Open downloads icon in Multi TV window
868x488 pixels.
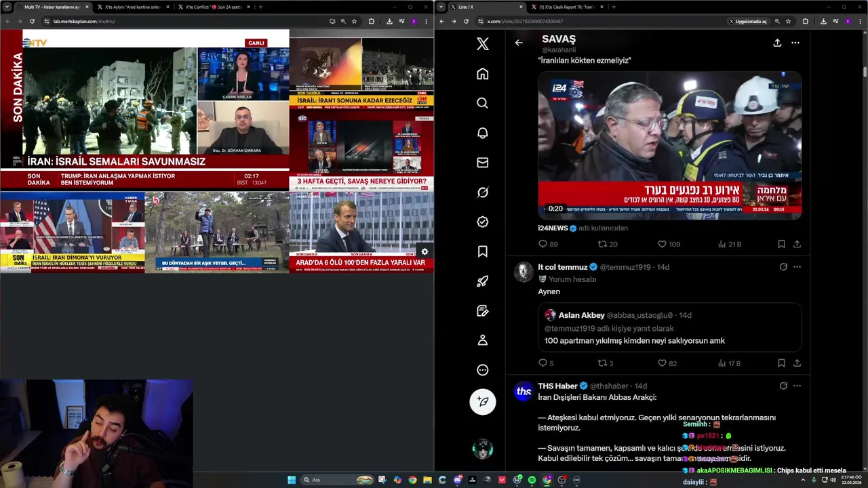[x=389, y=21]
